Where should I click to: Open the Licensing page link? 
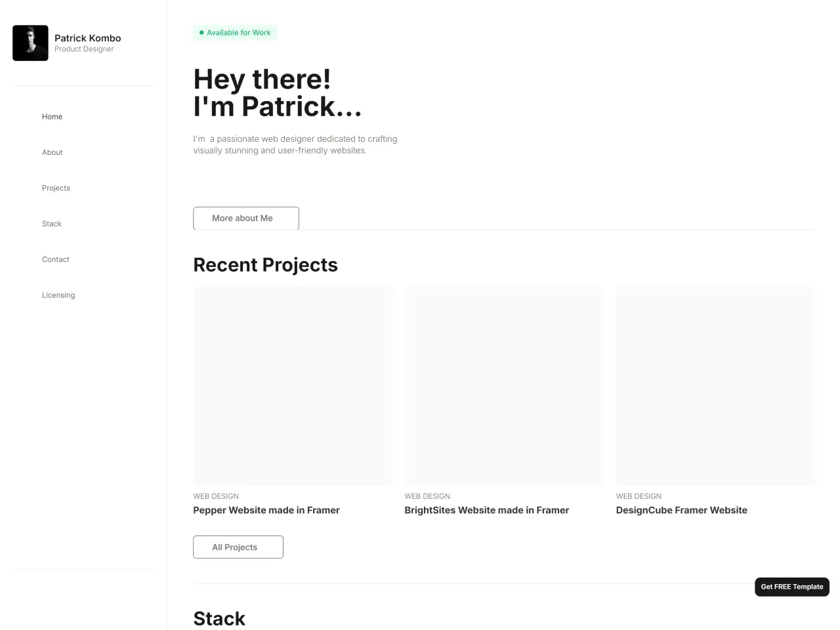point(58,295)
